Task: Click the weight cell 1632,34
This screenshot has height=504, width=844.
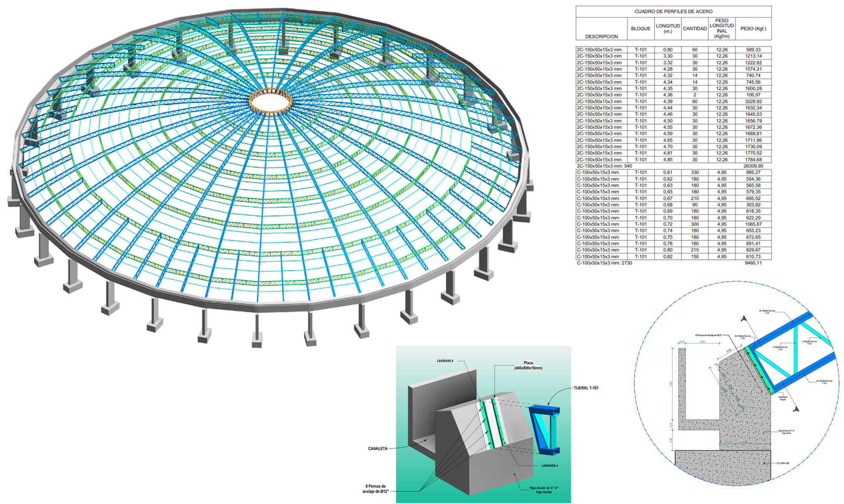Action: pos(753,108)
